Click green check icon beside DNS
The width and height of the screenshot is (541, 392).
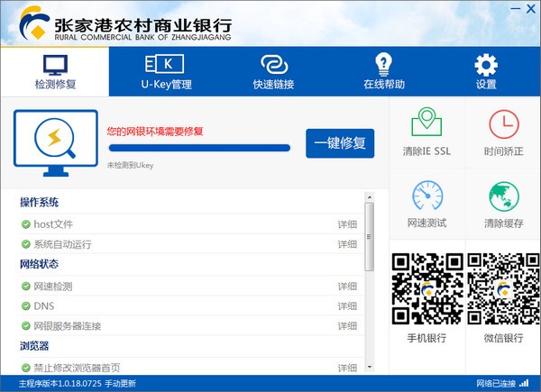tap(26, 306)
